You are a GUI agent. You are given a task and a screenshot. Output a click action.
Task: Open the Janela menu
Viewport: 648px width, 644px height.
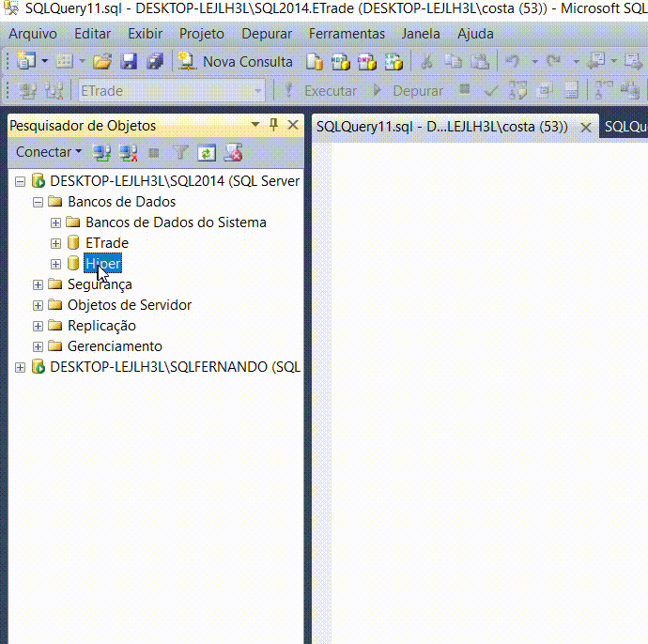pos(421,34)
